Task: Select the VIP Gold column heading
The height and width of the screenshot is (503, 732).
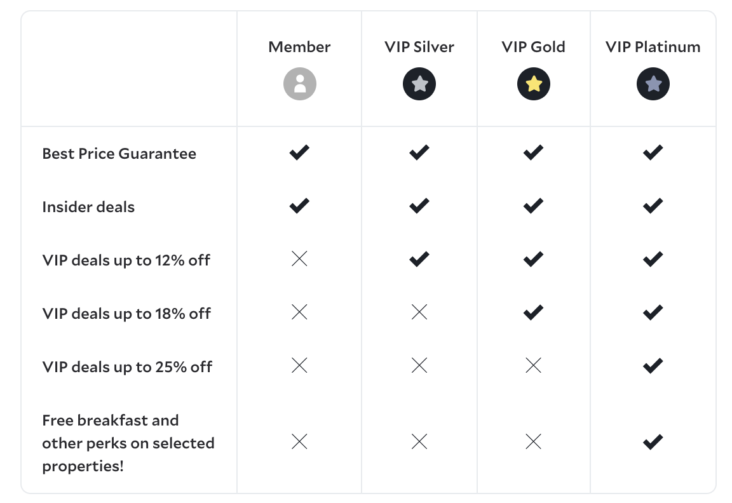Action: 533,47
